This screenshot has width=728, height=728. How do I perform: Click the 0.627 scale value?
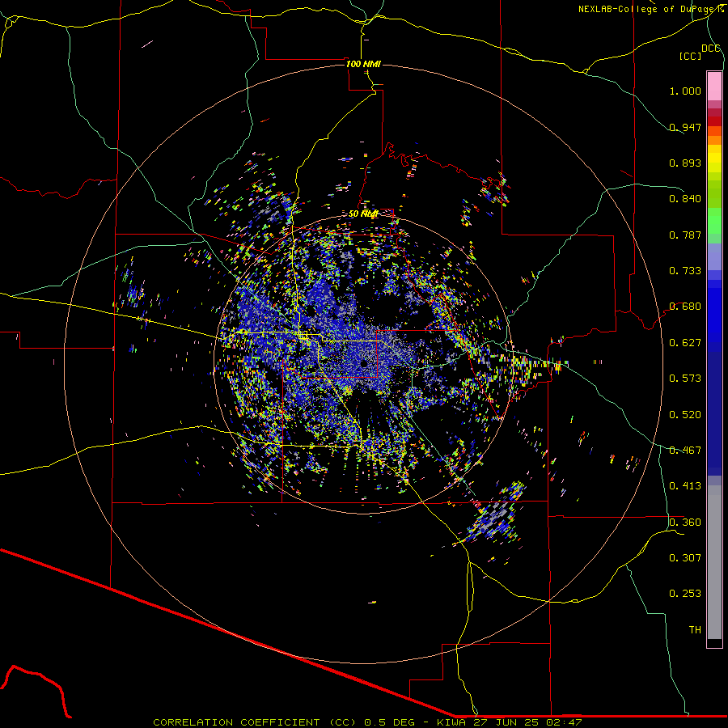point(685,343)
